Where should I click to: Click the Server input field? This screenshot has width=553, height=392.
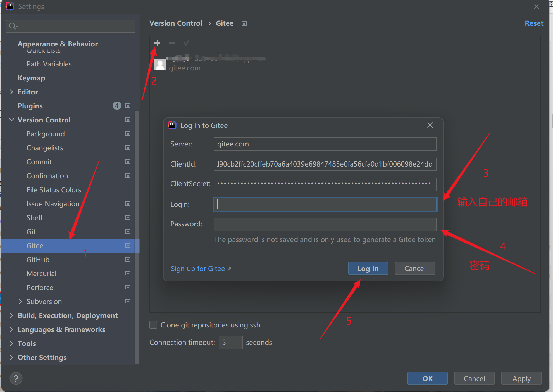pyautogui.click(x=325, y=144)
